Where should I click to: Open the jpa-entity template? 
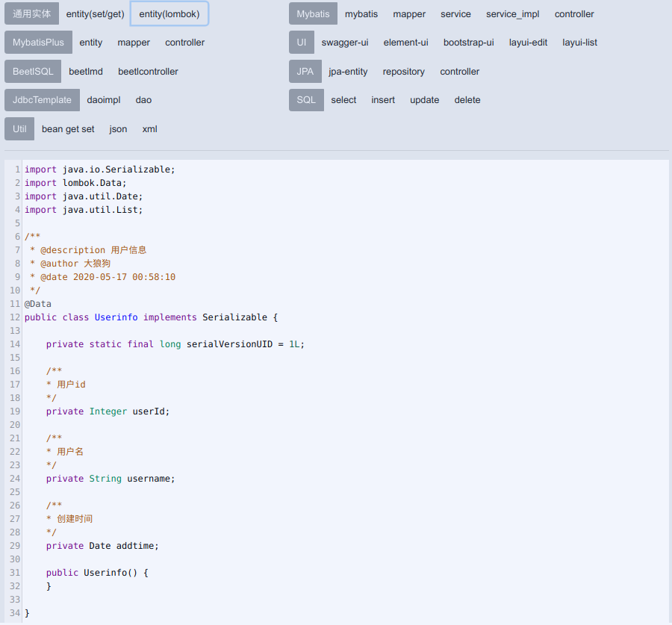348,72
